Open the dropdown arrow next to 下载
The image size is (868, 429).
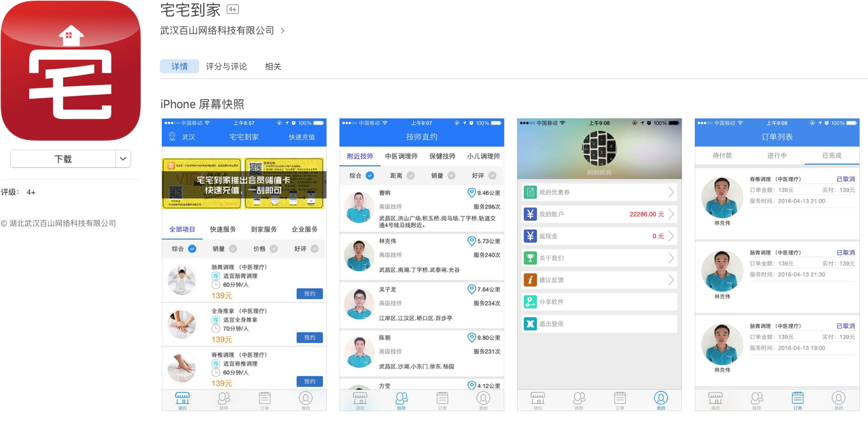tap(124, 159)
